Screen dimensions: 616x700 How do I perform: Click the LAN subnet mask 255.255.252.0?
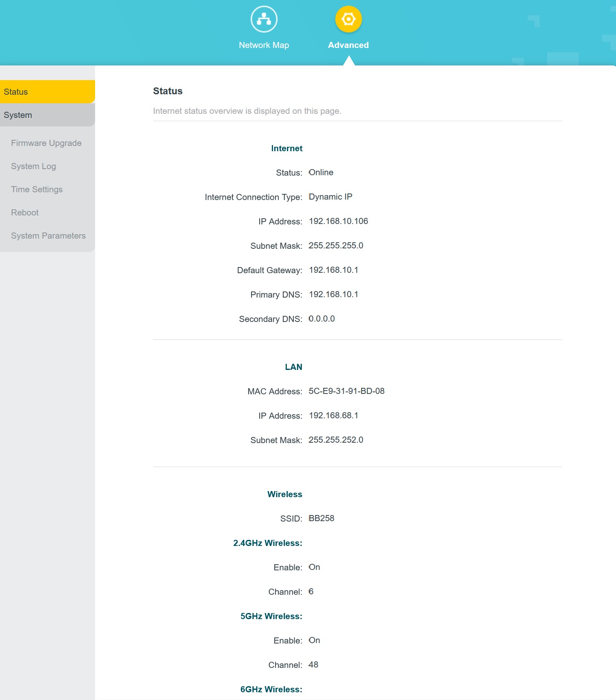tap(336, 440)
